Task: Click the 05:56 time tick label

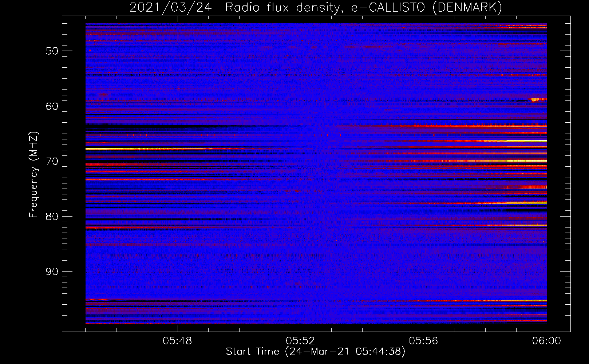Action: coord(423,341)
